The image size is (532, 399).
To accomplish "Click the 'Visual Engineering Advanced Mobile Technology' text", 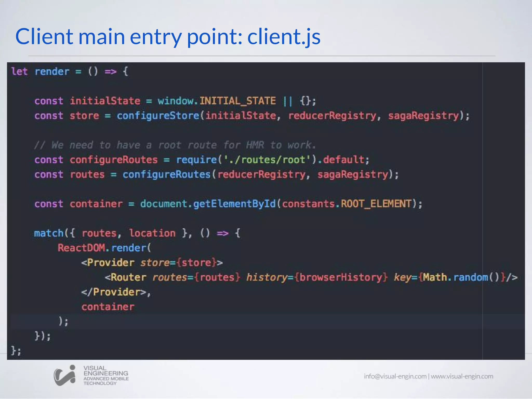I will click(106, 375).
